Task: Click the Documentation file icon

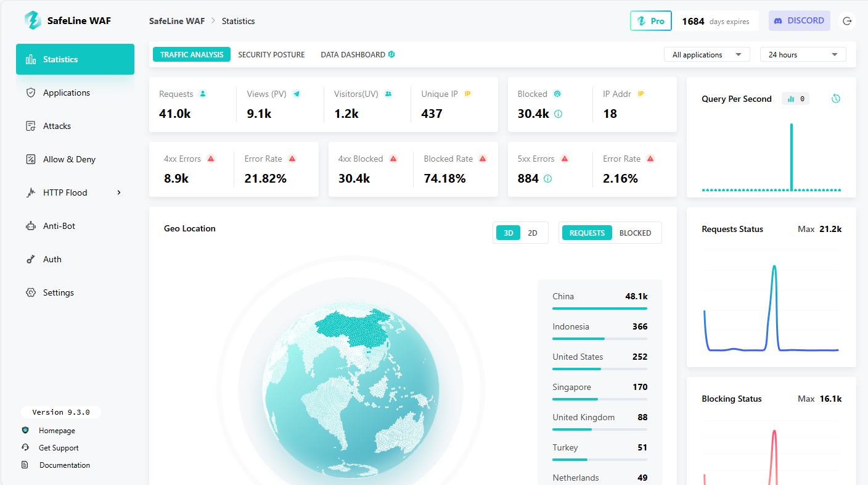Action: [x=25, y=465]
